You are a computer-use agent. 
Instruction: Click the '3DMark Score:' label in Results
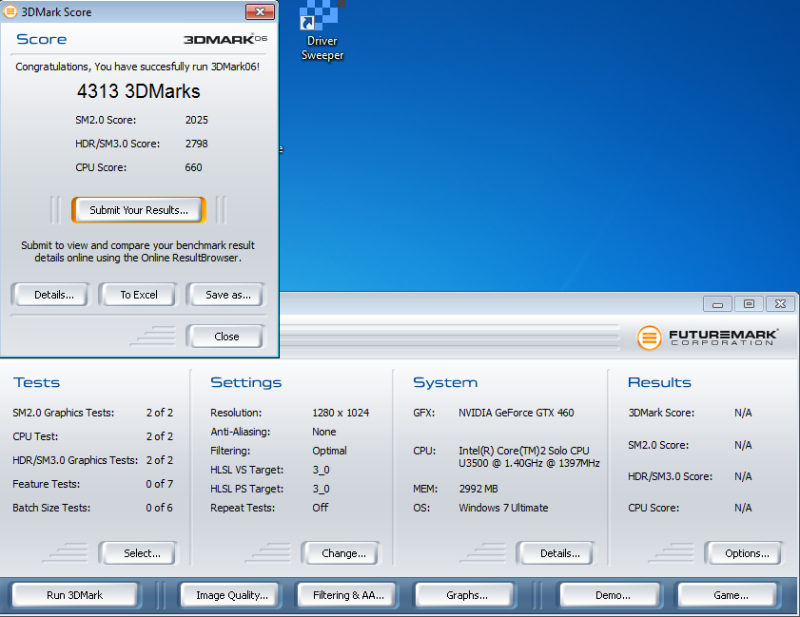661,412
